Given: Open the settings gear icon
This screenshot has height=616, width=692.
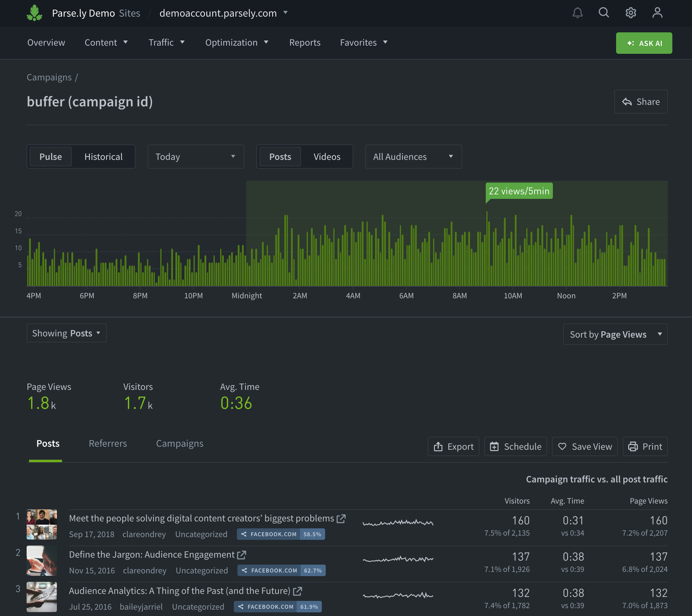Looking at the screenshot, I should pos(630,13).
